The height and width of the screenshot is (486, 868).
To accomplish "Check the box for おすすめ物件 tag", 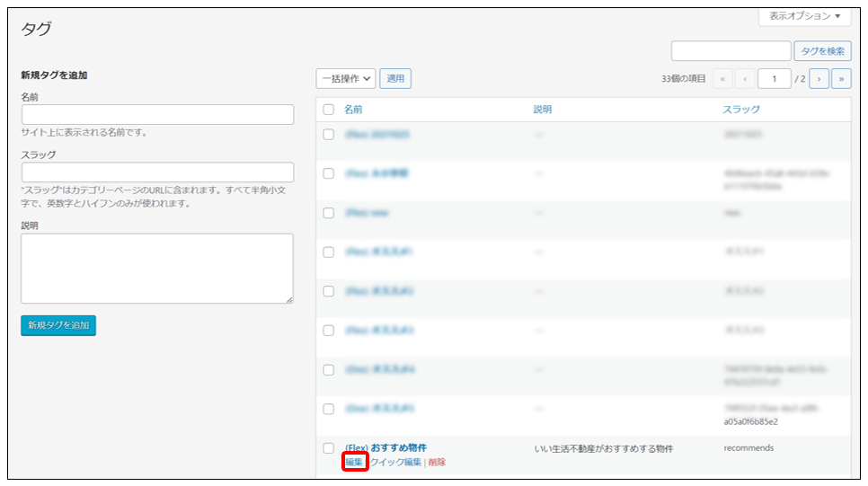I will coord(329,448).
